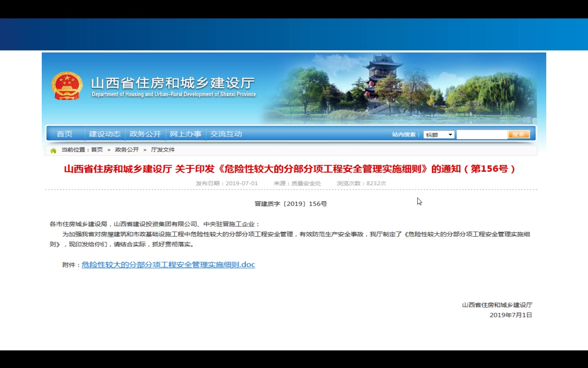Open the 网上办事 navigation menu item
The height and width of the screenshot is (368, 588).
coord(185,134)
